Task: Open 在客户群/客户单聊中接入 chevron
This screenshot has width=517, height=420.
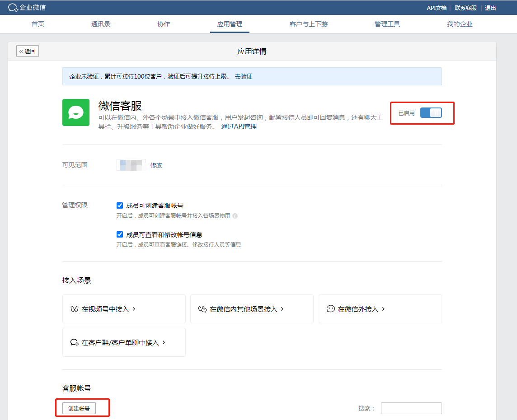Action: click(164, 343)
